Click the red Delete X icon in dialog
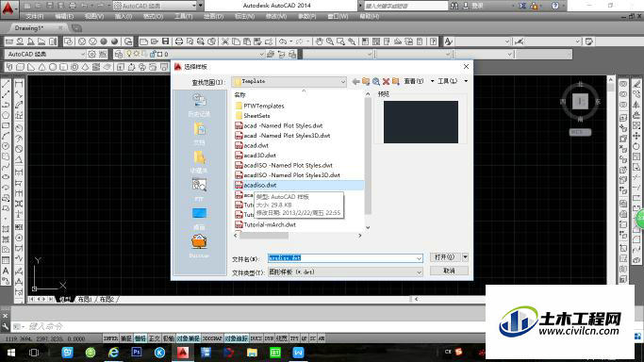This screenshot has height=362, width=644. (x=386, y=82)
